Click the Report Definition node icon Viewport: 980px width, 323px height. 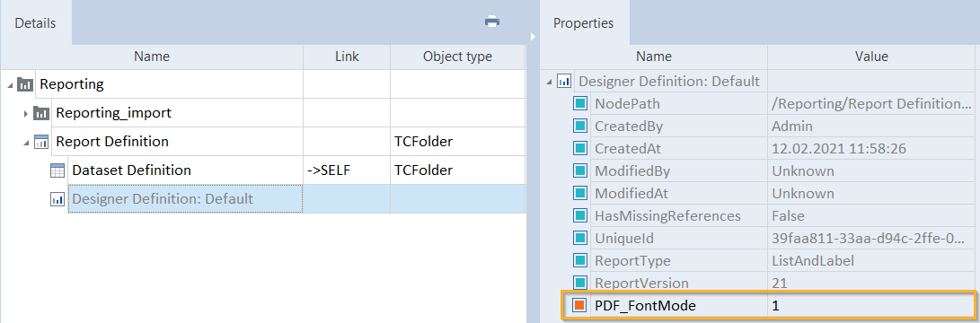pos(41,142)
